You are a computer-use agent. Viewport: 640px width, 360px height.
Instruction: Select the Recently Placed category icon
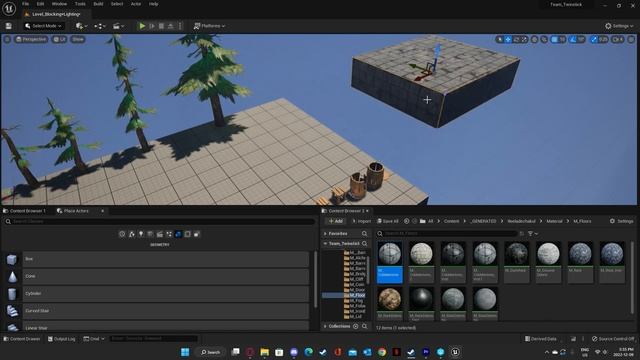122,234
